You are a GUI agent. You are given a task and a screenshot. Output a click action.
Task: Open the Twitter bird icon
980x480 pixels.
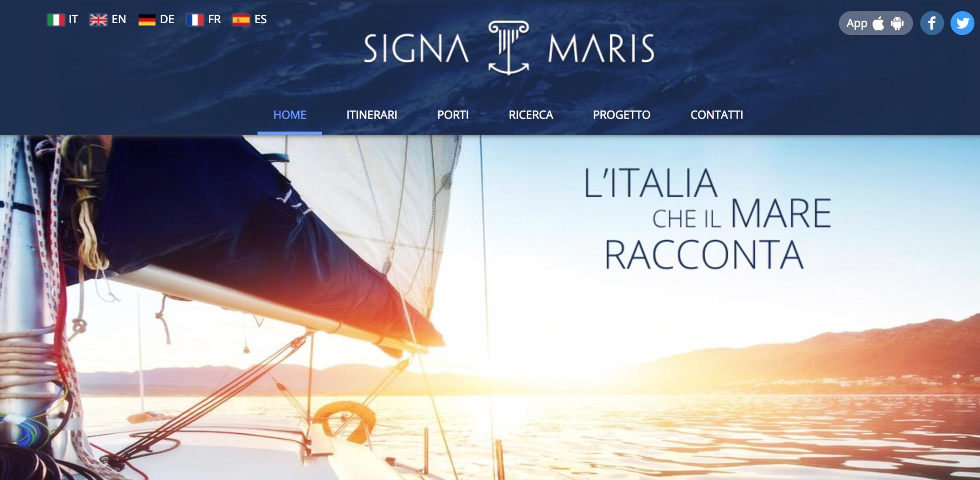(962, 23)
